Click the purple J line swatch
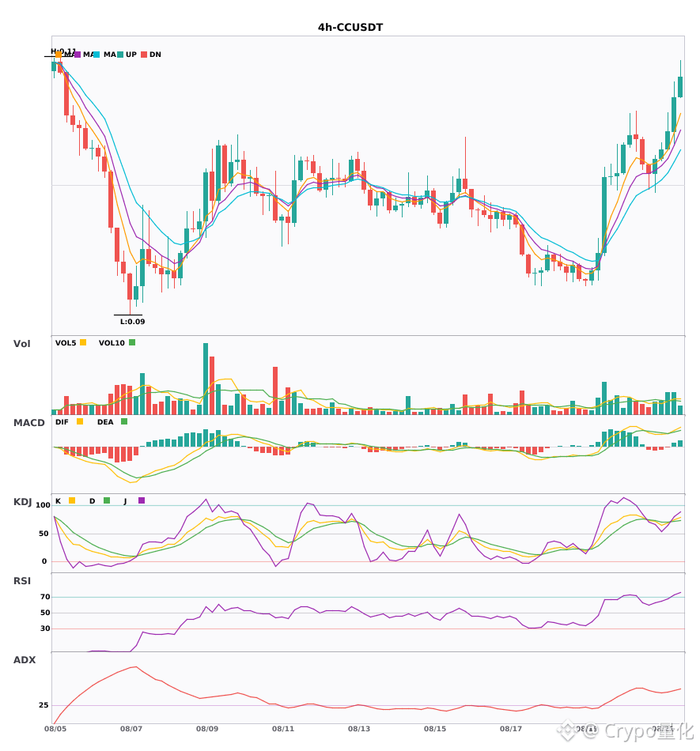Screen dimensions: 700x751 pos(142,500)
